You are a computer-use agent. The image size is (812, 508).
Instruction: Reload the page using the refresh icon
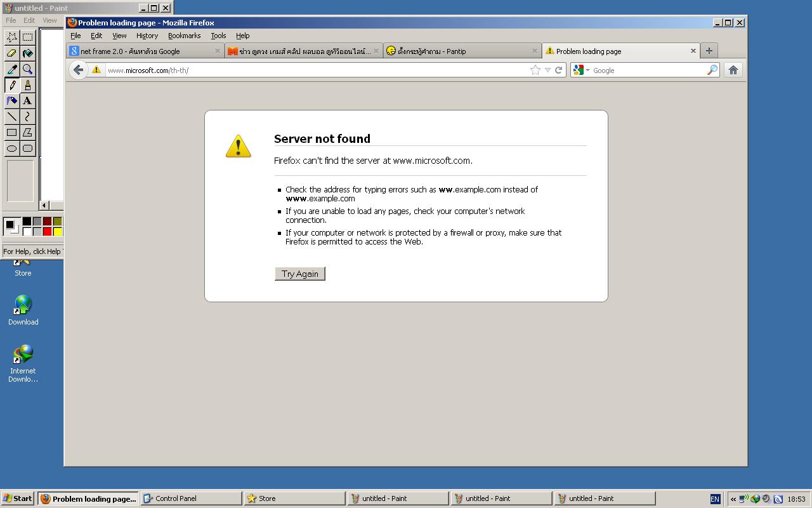[x=559, y=70]
